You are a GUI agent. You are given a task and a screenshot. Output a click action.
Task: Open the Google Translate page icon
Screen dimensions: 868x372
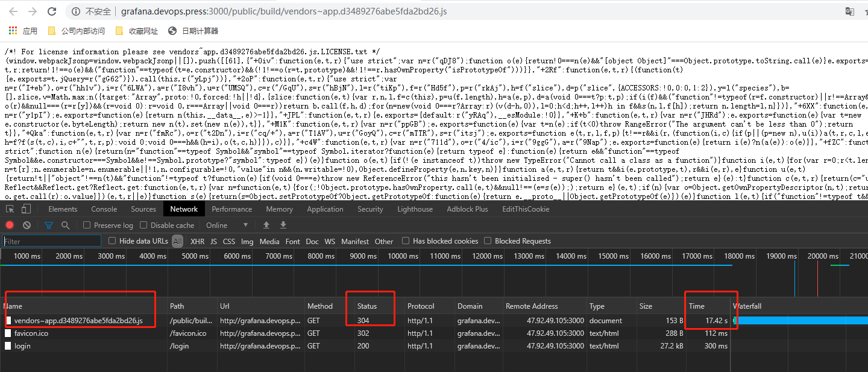click(850, 11)
